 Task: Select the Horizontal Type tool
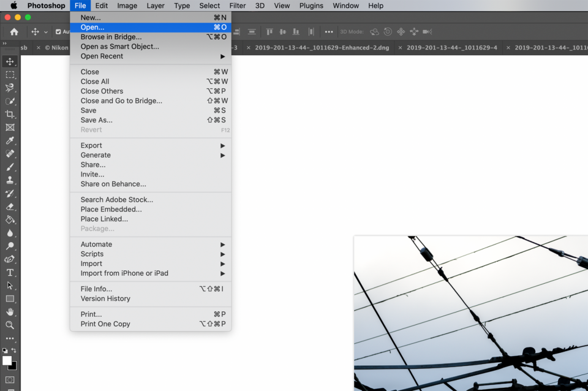(10, 273)
